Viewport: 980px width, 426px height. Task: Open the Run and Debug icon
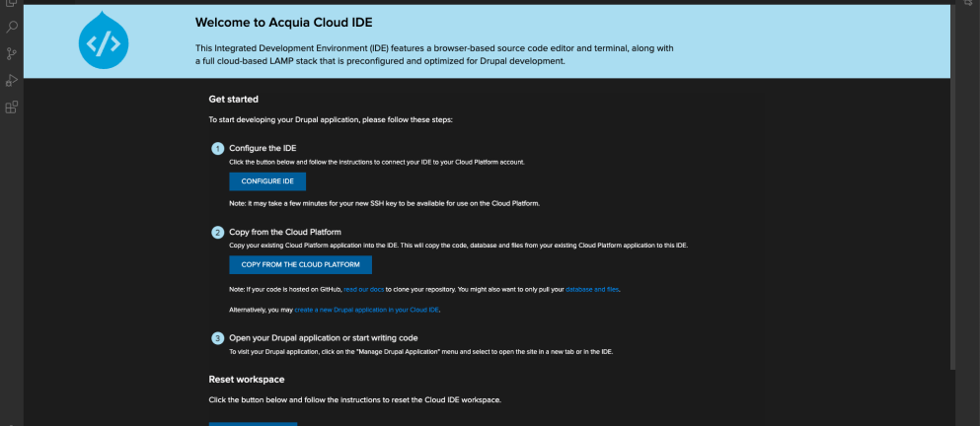tap(12, 81)
